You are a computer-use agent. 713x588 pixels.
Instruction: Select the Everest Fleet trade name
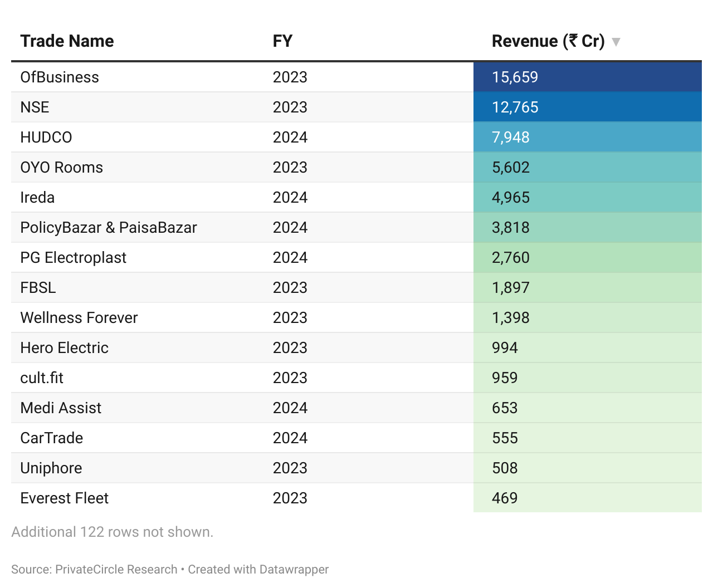click(65, 498)
